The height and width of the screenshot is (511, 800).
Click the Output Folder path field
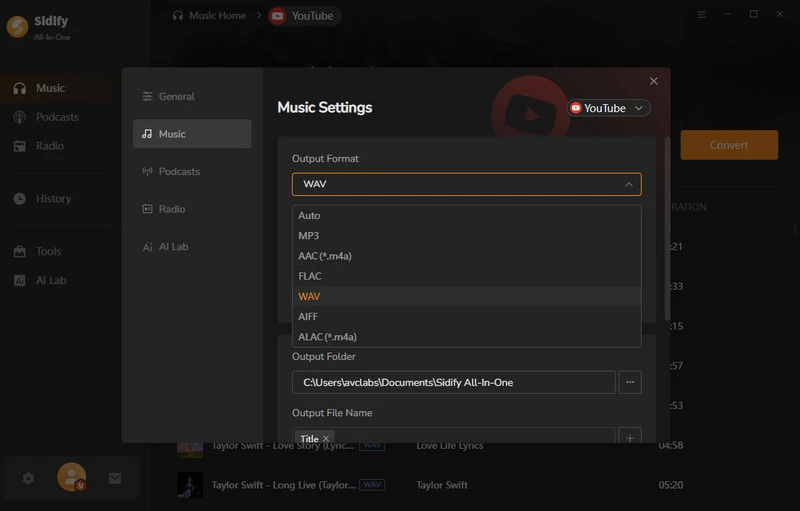(x=454, y=382)
